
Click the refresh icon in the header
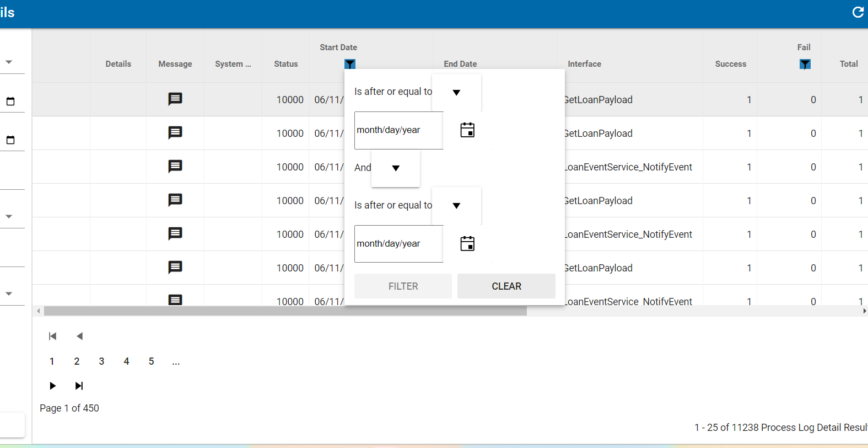858,12
